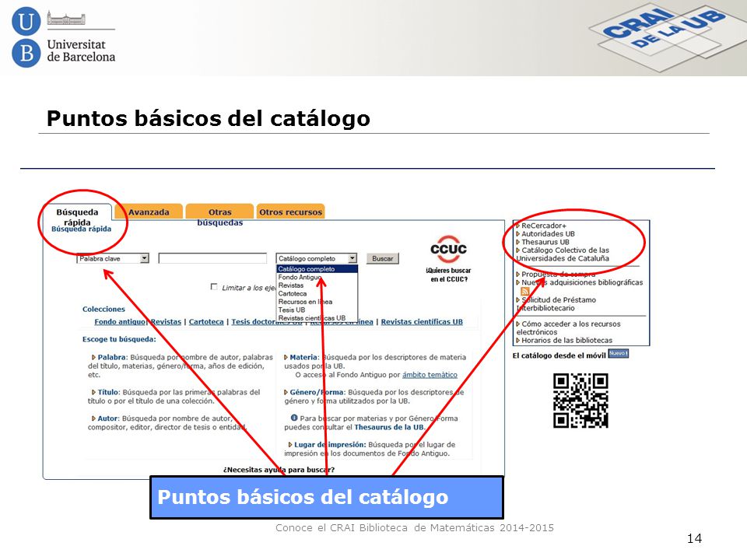
Task: Open the Otros recursos tab
Action: point(290,212)
